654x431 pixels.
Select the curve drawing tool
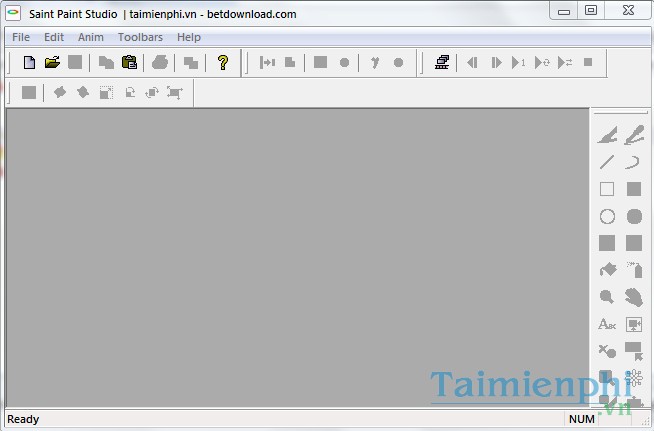click(634, 162)
